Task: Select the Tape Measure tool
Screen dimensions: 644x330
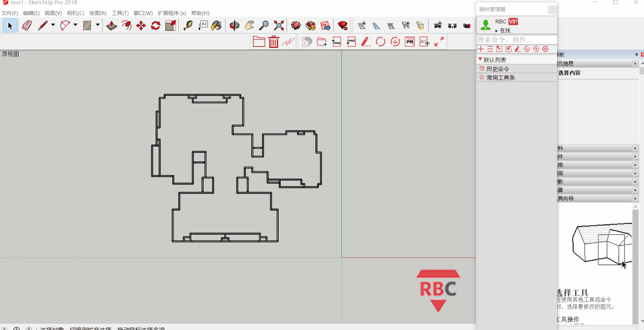Action: [188, 26]
